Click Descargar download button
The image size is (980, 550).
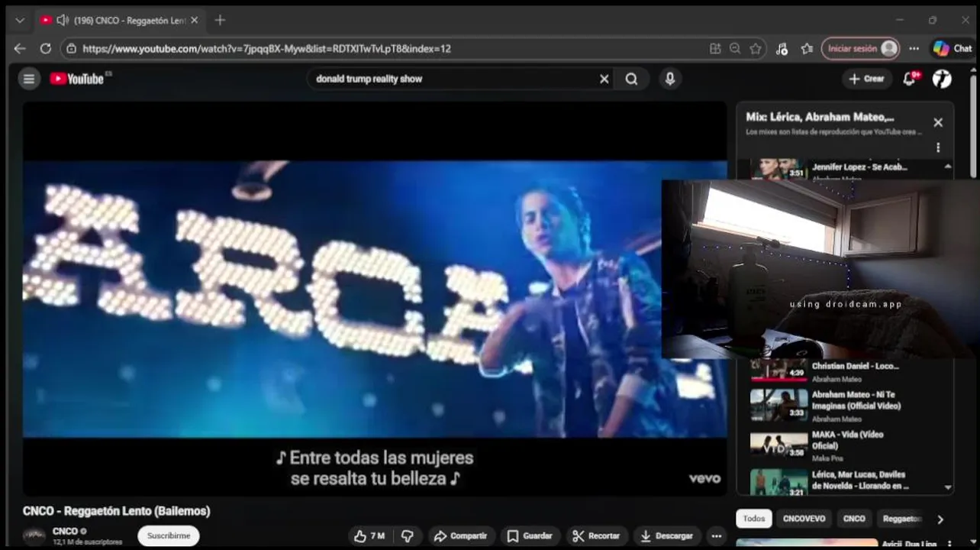click(x=667, y=535)
